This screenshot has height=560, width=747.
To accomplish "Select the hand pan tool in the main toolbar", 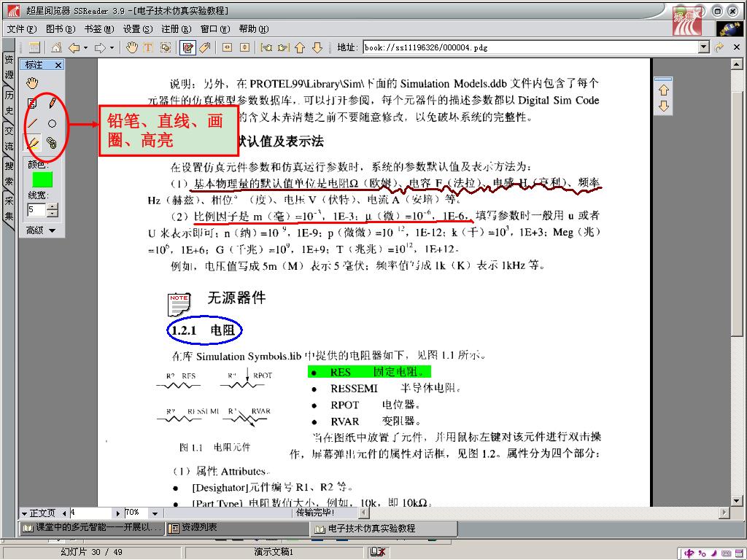I will 132,47.
